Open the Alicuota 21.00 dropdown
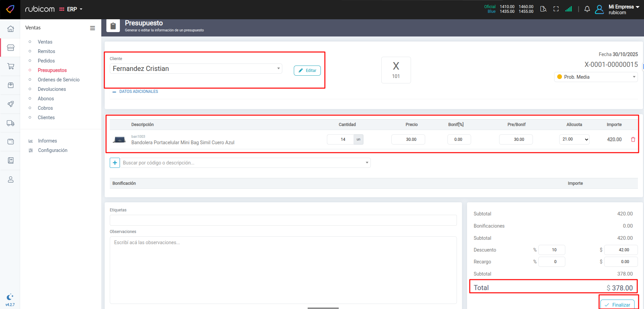Viewport: 644px width, 309px height. 574,139
